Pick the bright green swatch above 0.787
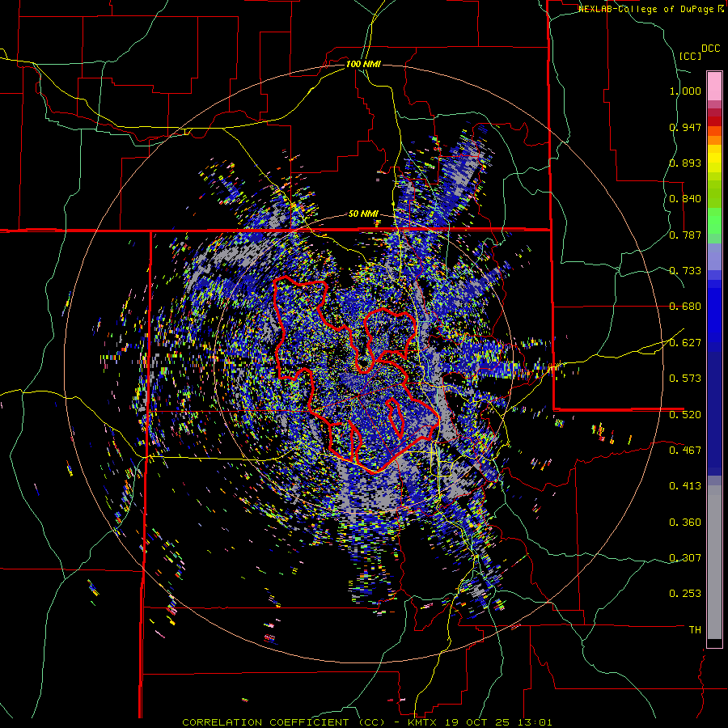728x728 pixels. [714, 221]
